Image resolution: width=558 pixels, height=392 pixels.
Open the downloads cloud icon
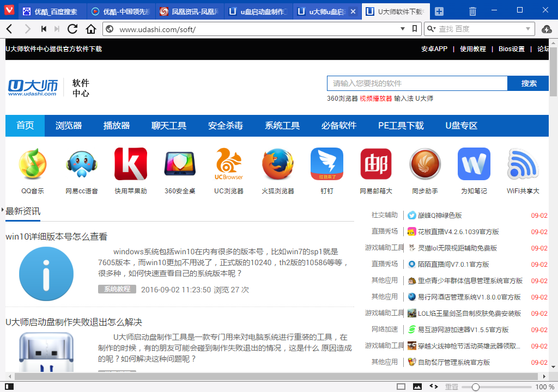pos(548,29)
